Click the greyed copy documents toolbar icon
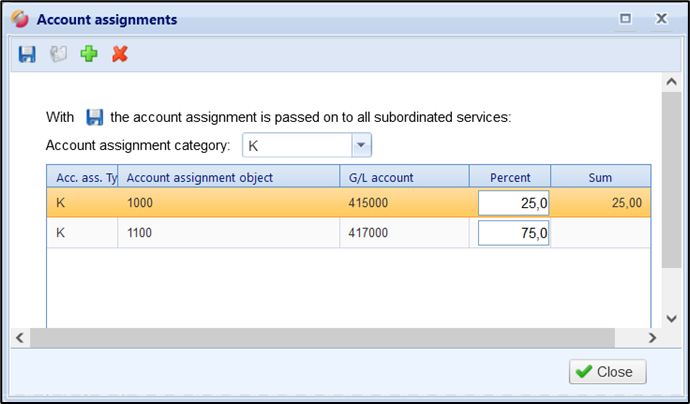 [x=58, y=54]
